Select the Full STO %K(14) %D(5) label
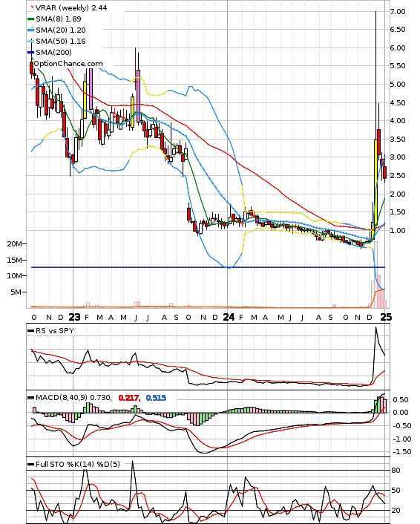The image size is (420, 524). (x=77, y=464)
